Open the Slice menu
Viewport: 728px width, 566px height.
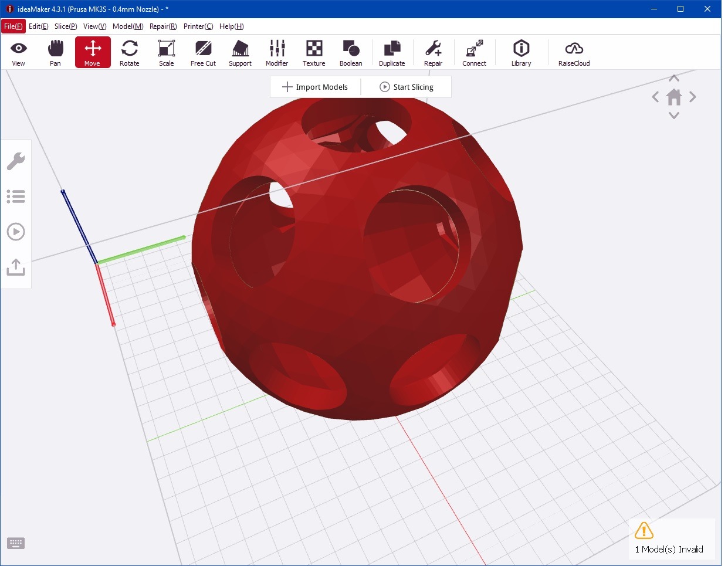click(66, 26)
